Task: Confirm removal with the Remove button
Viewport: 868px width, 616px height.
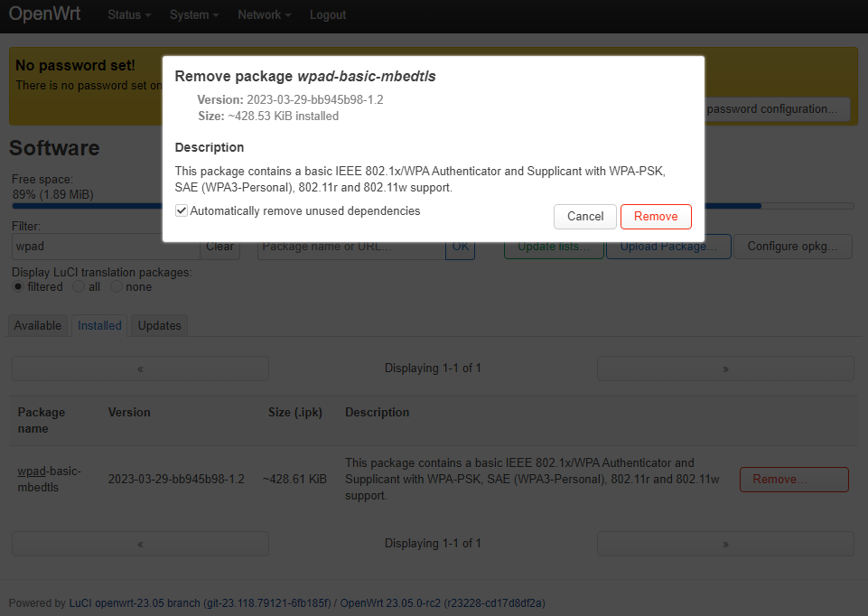Action: [x=656, y=216]
